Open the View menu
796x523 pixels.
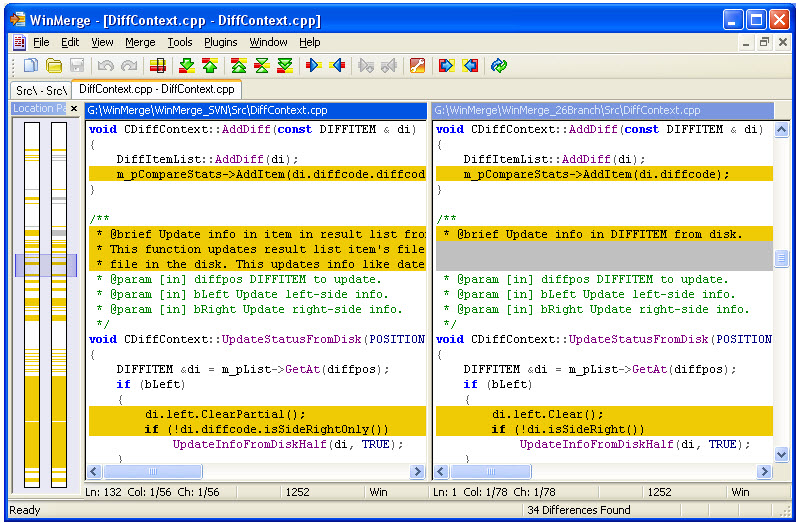(102, 42)
